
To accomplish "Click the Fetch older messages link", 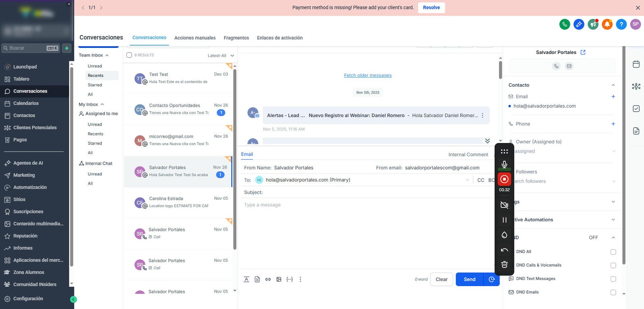I will [368, 75].
